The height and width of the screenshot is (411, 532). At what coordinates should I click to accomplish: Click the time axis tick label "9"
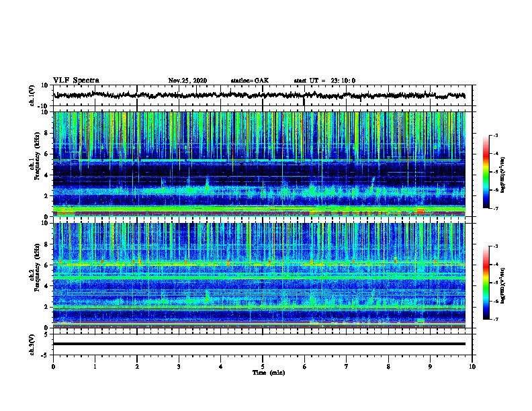pyautogui.click(x=430, y=367)
